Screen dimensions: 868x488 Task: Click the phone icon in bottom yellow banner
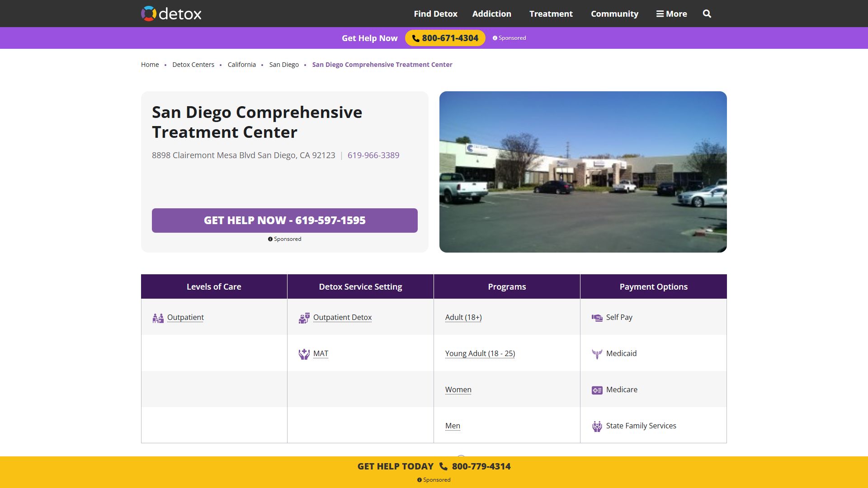(x=443, y=467)
